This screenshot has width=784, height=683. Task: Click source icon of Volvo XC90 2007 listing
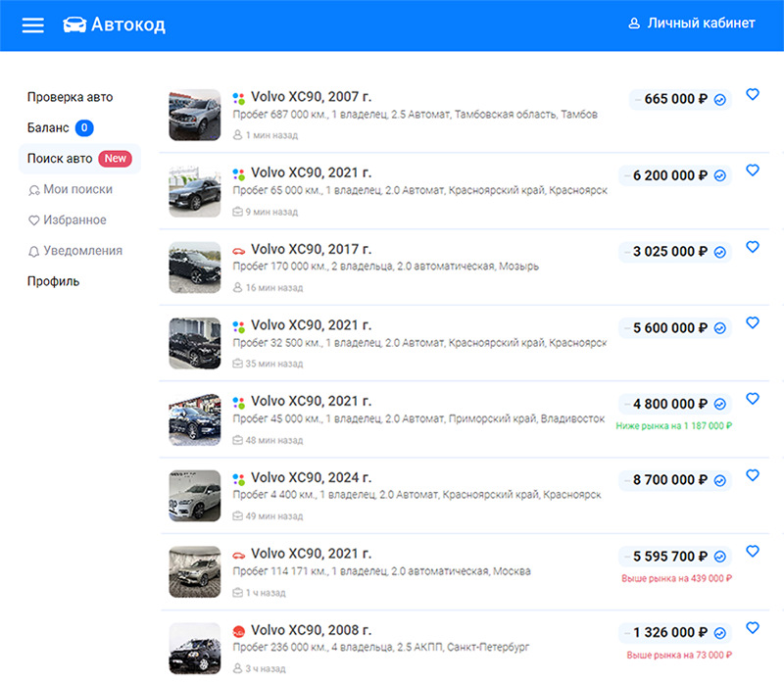(x=239, y=98)
